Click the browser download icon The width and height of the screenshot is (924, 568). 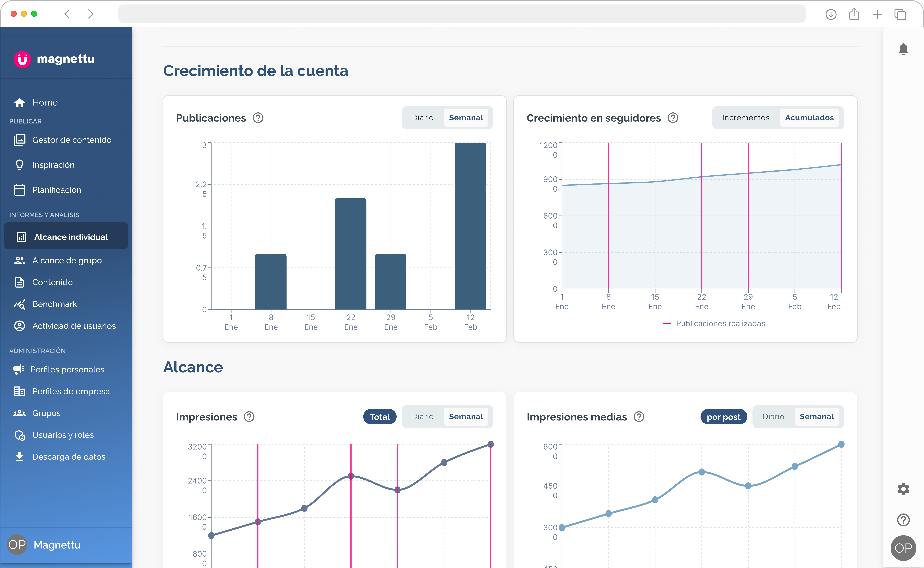tap(831, 15)
